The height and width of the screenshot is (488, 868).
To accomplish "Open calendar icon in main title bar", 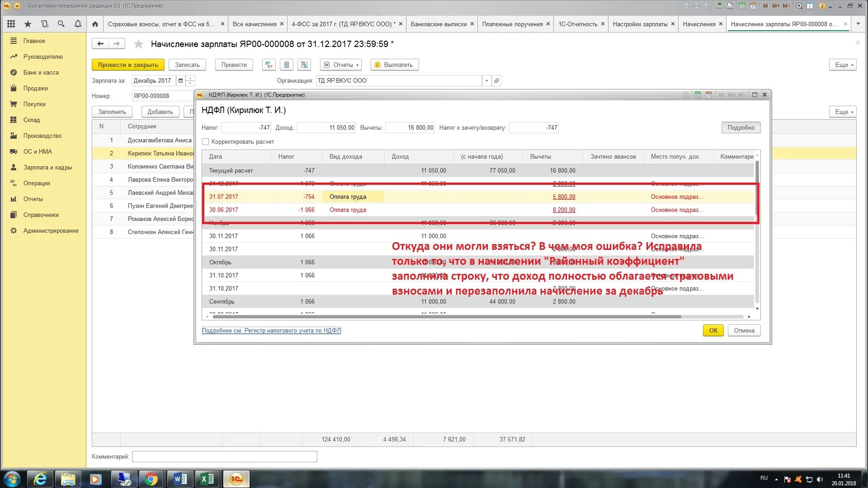I will click(x=753, y=6).
